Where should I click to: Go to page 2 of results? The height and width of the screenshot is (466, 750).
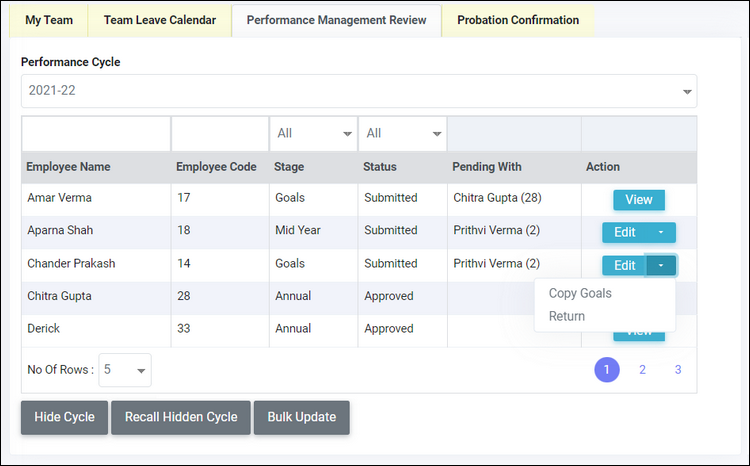(x=642, y=370)
